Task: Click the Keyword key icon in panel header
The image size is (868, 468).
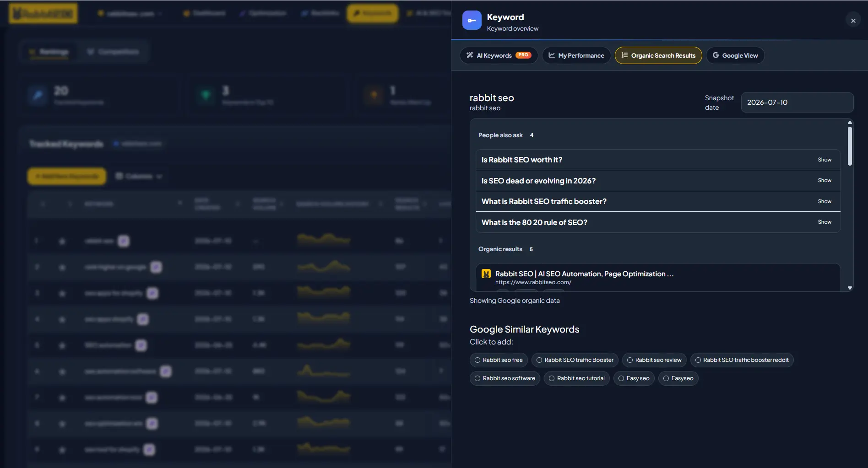Action: click(x=472, y=21)
